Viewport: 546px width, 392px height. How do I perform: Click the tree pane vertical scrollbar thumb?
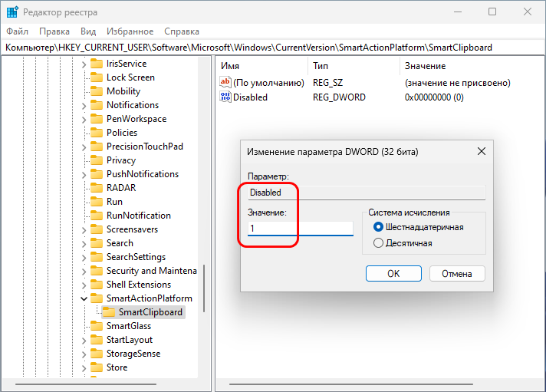click(204, 288)
